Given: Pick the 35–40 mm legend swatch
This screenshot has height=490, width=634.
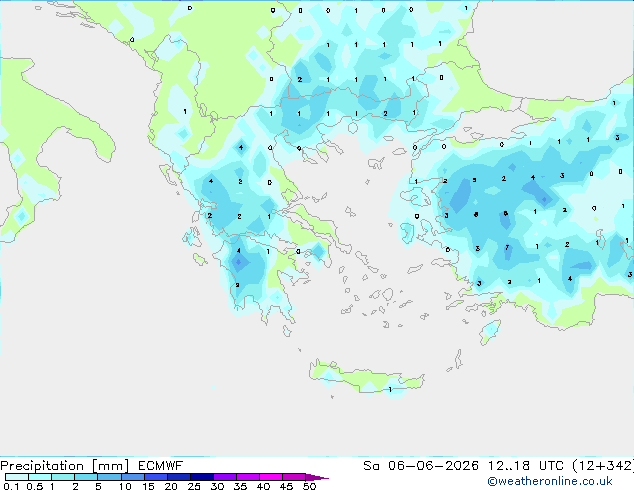Looking at the screenshot, I should coord(248,477).
